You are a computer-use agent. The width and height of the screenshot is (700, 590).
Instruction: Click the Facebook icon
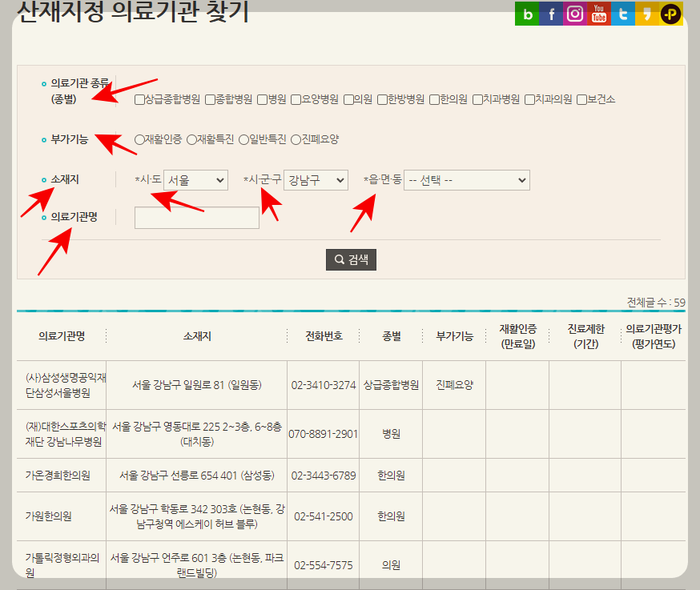tap(551, 14)
